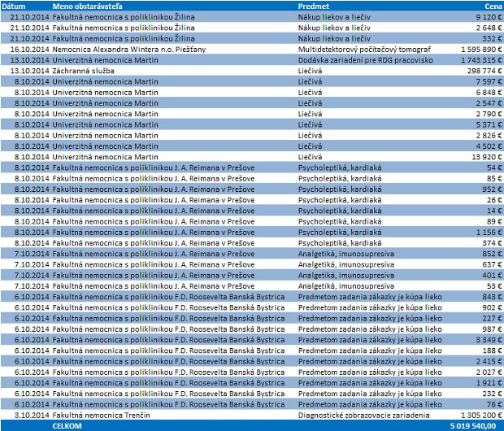Click the price 7 597 €
Screen dimensions: 504x431
(489, 81)
